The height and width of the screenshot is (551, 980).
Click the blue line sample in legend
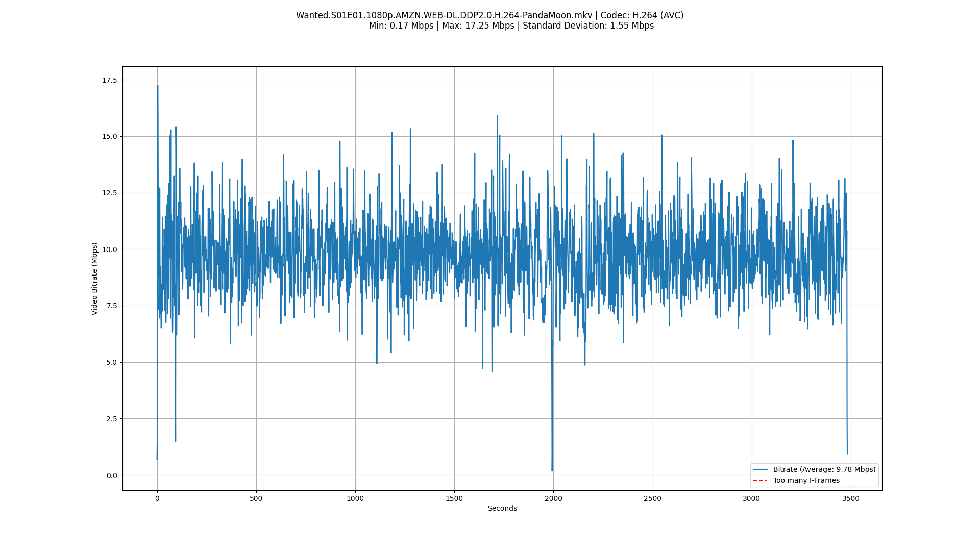761,469
